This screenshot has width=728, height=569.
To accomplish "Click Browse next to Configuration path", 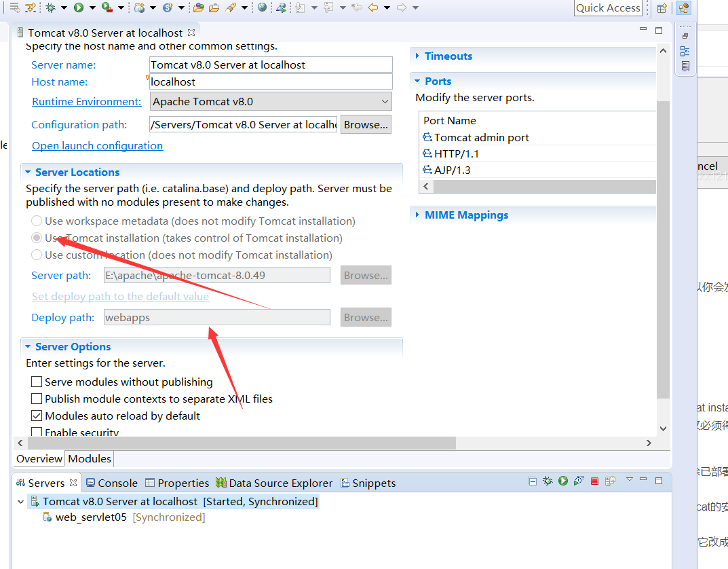I will coord(366,124).
